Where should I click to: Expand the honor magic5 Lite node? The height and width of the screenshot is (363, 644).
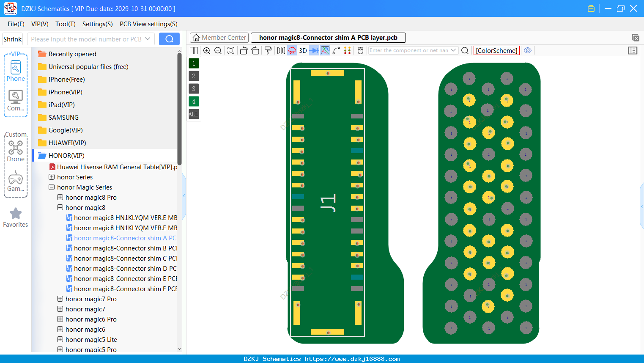tap(60, 339)
